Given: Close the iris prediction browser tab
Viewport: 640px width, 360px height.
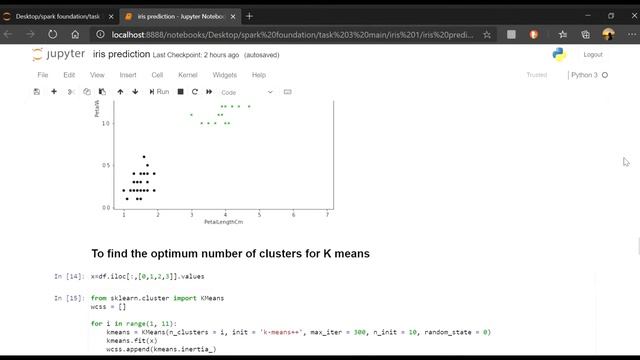Looking at the screenshot, I should [233, 17].
